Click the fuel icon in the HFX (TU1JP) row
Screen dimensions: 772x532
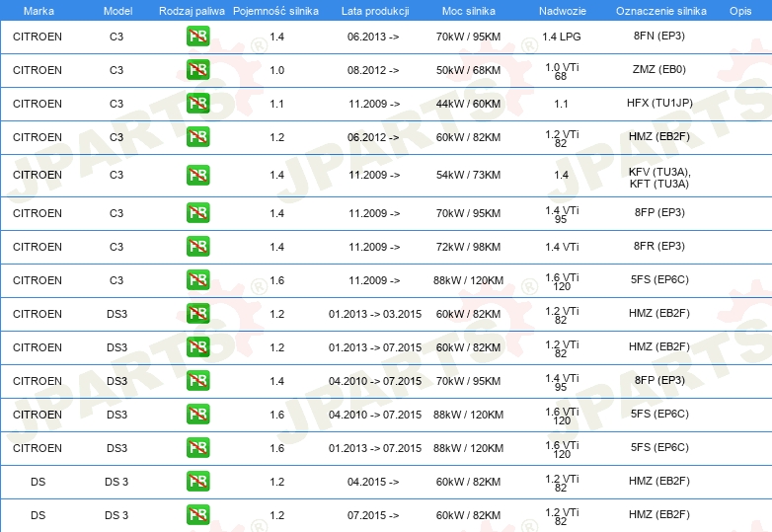(197, 103)
